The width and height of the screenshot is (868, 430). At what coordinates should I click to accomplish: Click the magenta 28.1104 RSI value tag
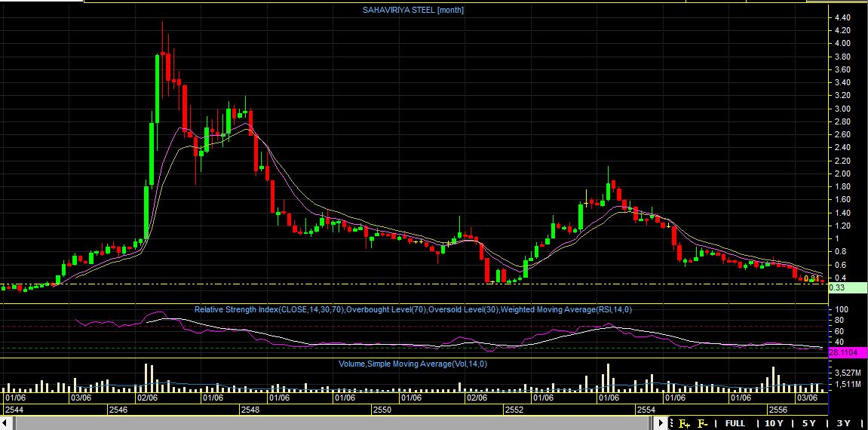point(848,352)
